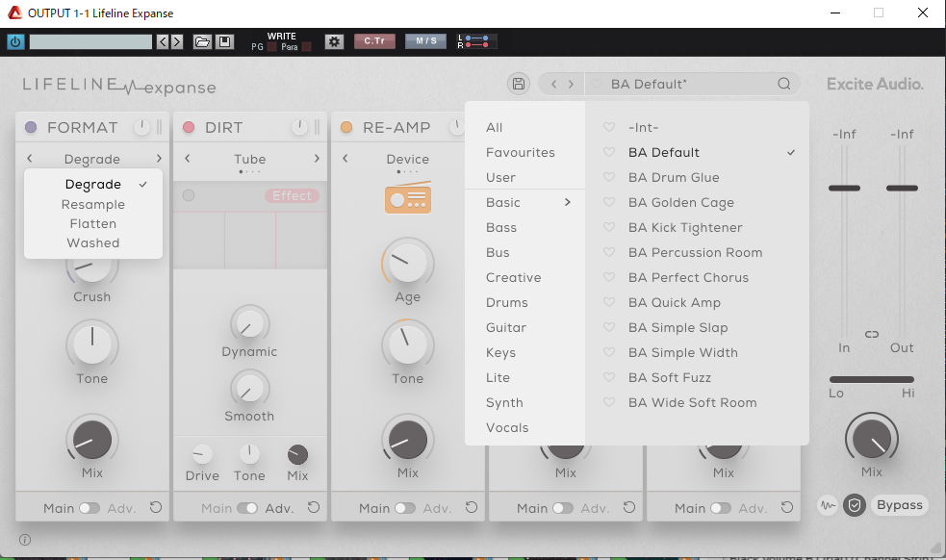
Task: Open the info icon at bottom left
Action: point(25,540)
